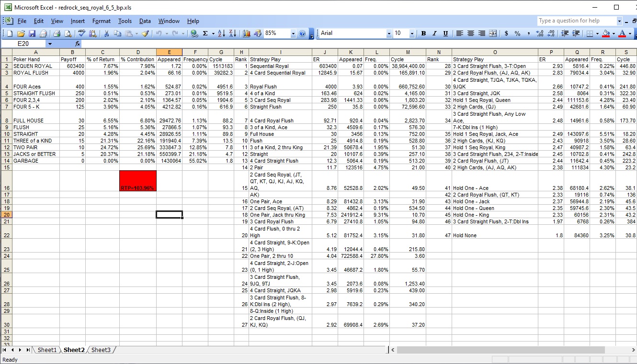Open the Data menu

(145, 21)
